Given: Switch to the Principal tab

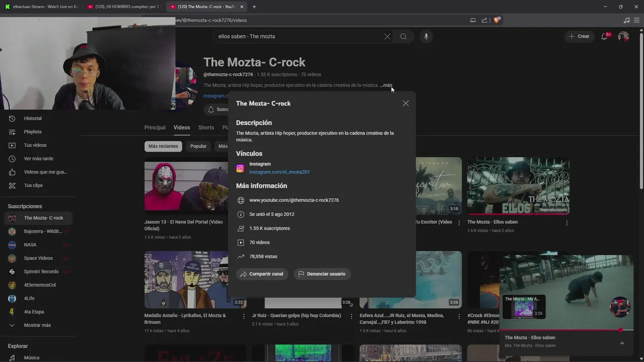Looking at the screenshot, I should tap(155, 128).
